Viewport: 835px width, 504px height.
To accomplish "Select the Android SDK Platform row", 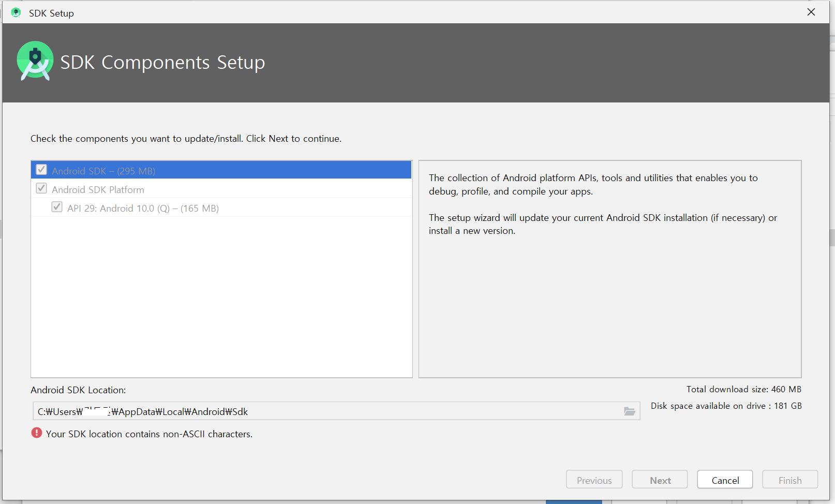I will [221, 189].
